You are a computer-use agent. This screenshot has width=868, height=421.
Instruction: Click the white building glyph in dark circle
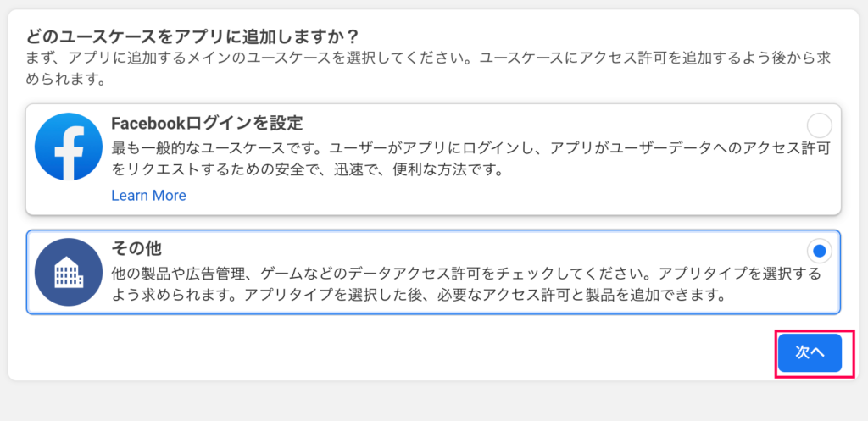pos(69,272)
